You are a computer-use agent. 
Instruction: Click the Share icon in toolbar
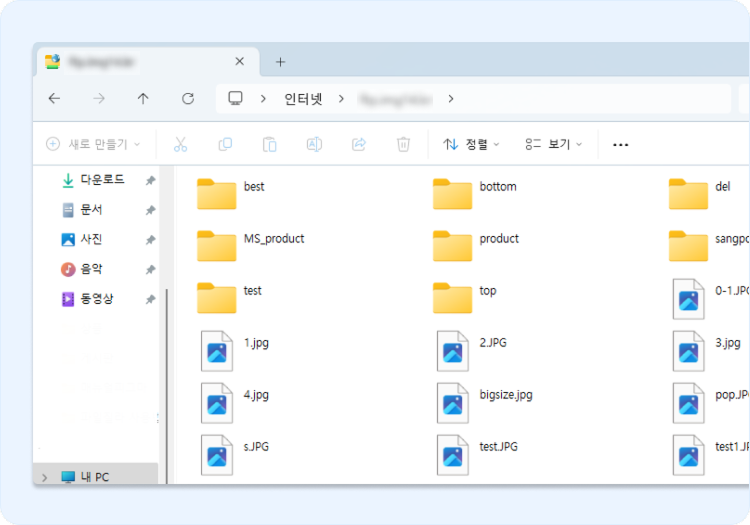click(359, 144)
